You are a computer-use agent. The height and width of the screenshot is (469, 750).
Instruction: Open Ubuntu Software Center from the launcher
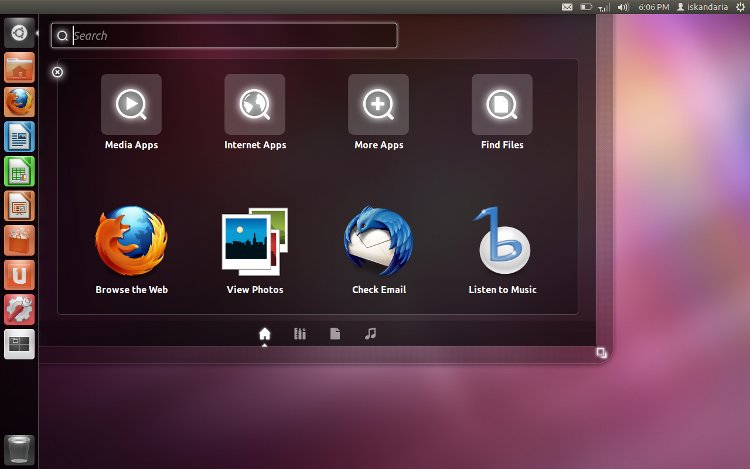click(19, 240)
